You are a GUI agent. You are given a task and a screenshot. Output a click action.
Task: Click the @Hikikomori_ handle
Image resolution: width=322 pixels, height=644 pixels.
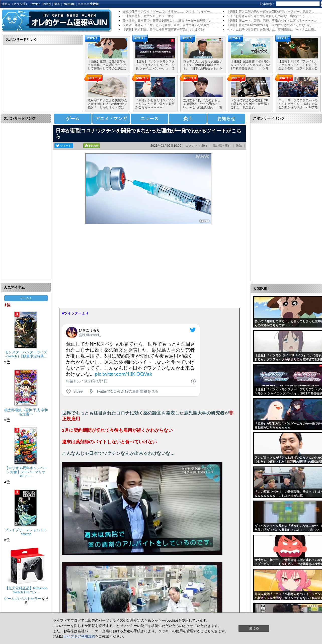[x=90, y=335]
